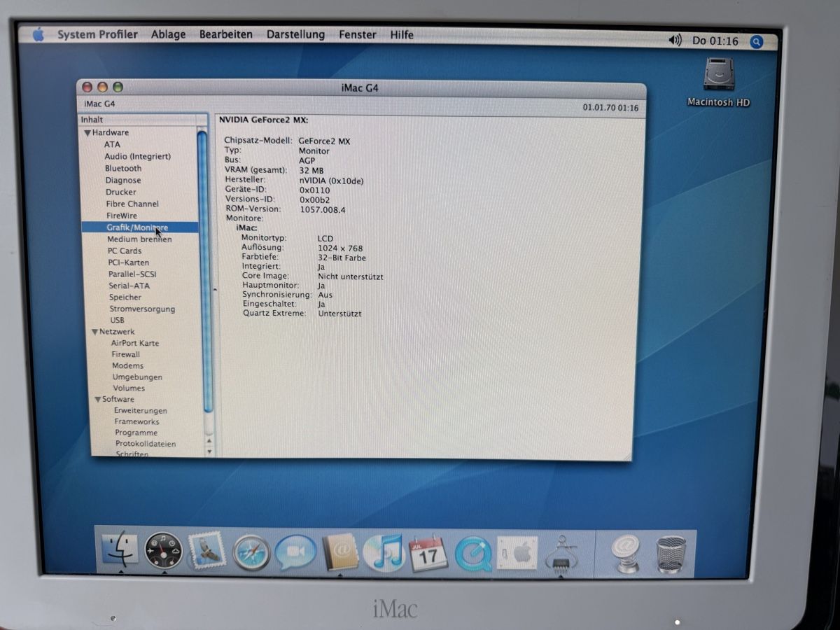840x630 pixels.
Task: Open iCal from the Dock
Action: [x=428, y=554]
